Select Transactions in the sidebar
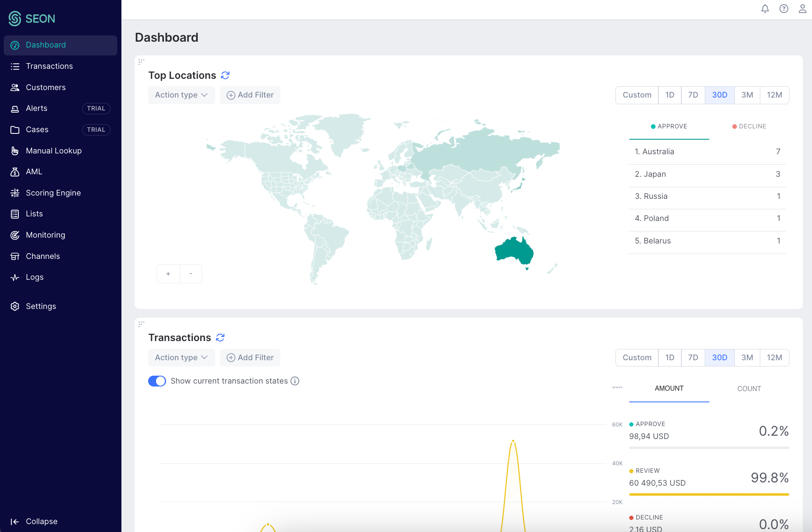 click(49, 66)
